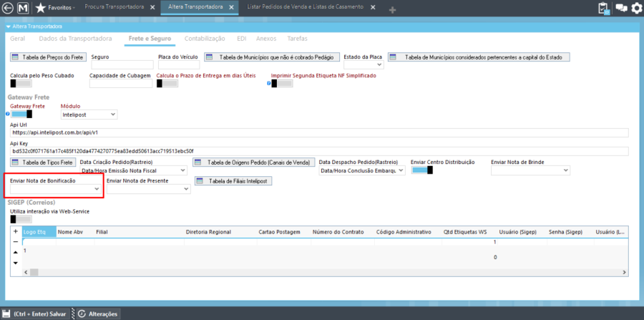The width and height of the screenshot is (644, 320).
Task: Open the settings gear icon
Action: [636, 8]
